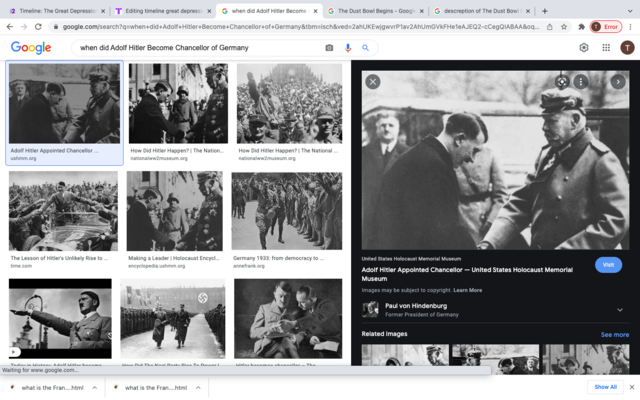Open the Hitler becomes chancellor reading thumbnail
This screenshot has height=400, width=640.
pos(288,319)
